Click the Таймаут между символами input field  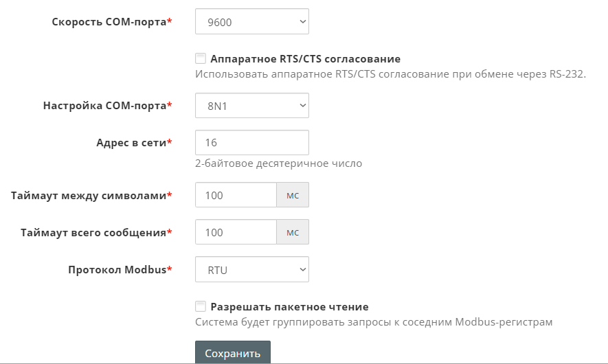click(236, 195)
